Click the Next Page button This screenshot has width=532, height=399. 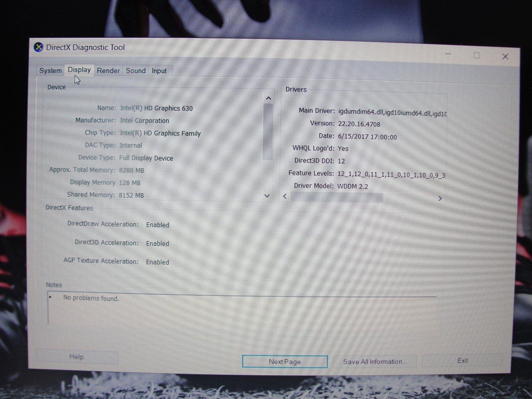(285, 362)
